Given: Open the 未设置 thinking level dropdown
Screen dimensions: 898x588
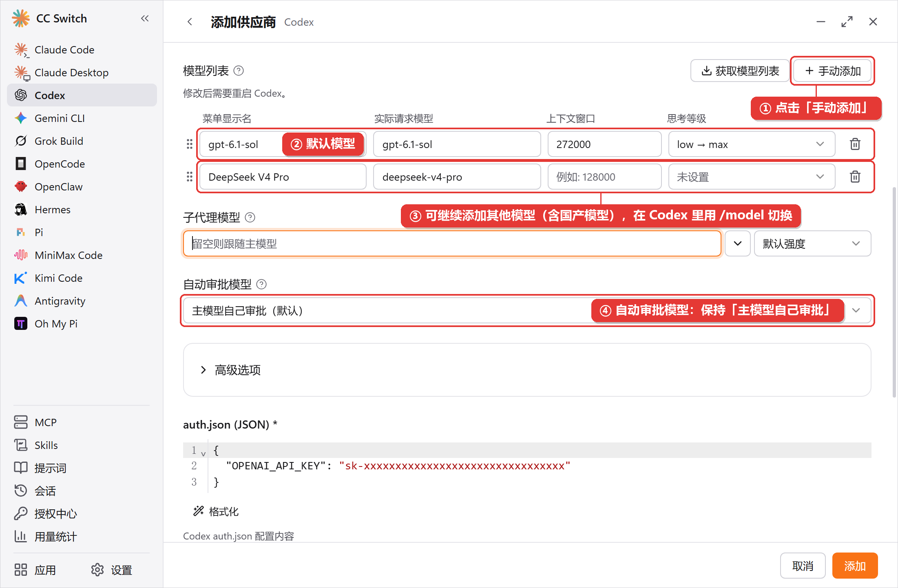Looking at the screenshot, I should pos(752,177).
